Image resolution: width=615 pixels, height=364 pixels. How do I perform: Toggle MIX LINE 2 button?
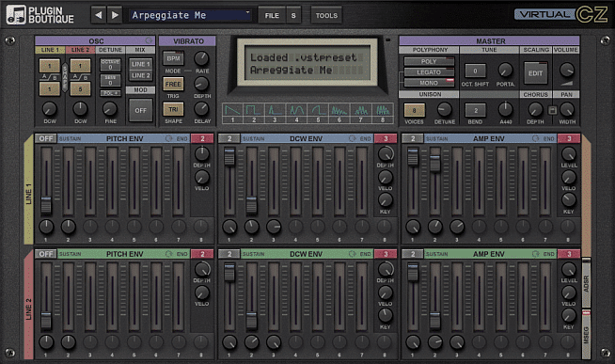tap(141, 75)
